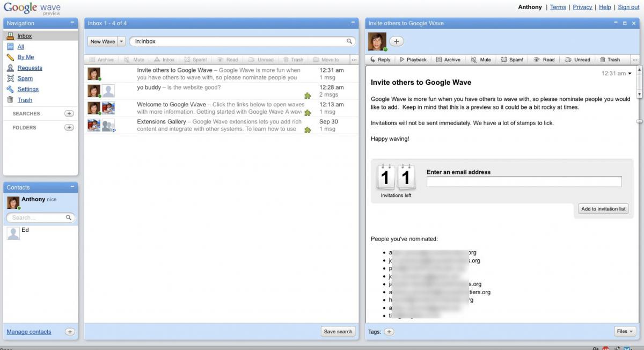Image resolution: width=644 pixels, height=350 pixels.
Task: Select the All waves icon
Action: (10, 47)
